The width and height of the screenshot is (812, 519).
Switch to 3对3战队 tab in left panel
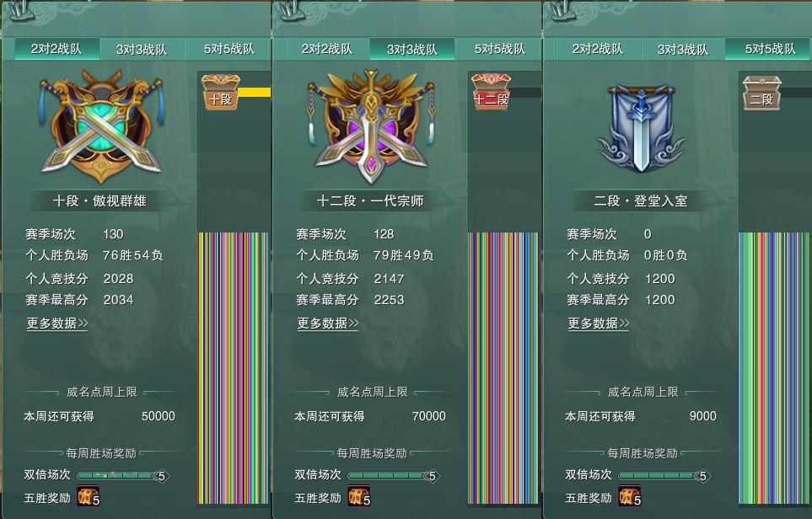point(142,50)
